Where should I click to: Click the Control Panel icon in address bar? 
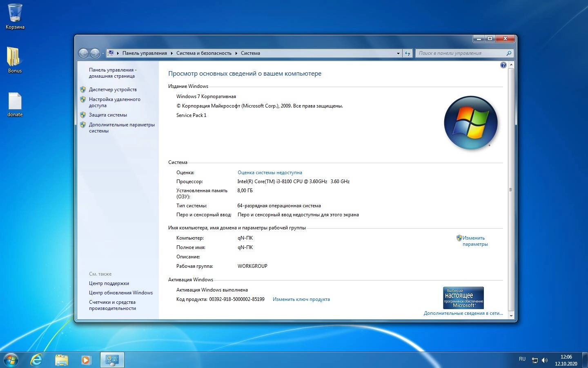coord(111,53)
